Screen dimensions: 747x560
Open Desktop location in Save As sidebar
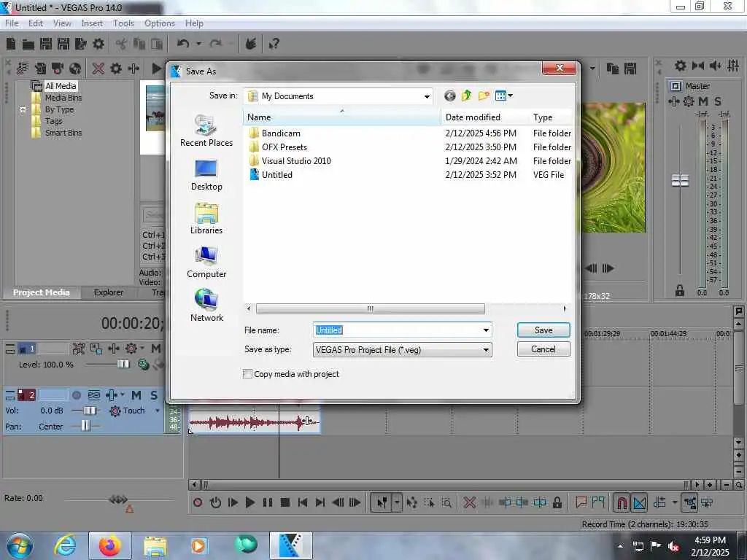[206, 175]
